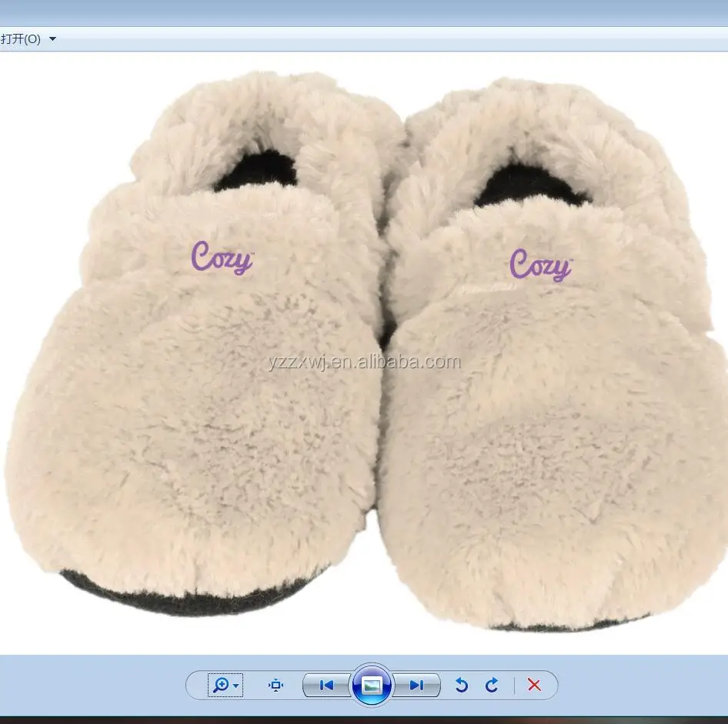Viewport: 728px width, 724px height.
Task: Expand the zoom dropdown arrow
Action: (236, 685)
